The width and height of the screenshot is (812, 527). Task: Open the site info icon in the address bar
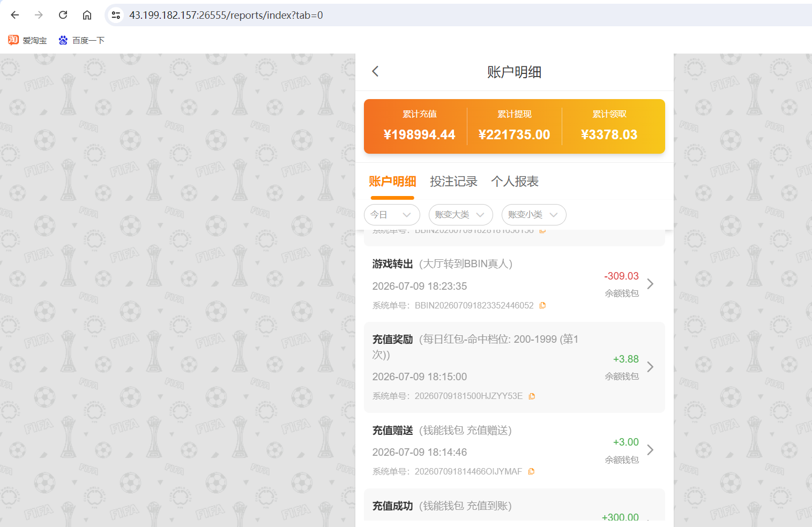[x=116, y=15]
